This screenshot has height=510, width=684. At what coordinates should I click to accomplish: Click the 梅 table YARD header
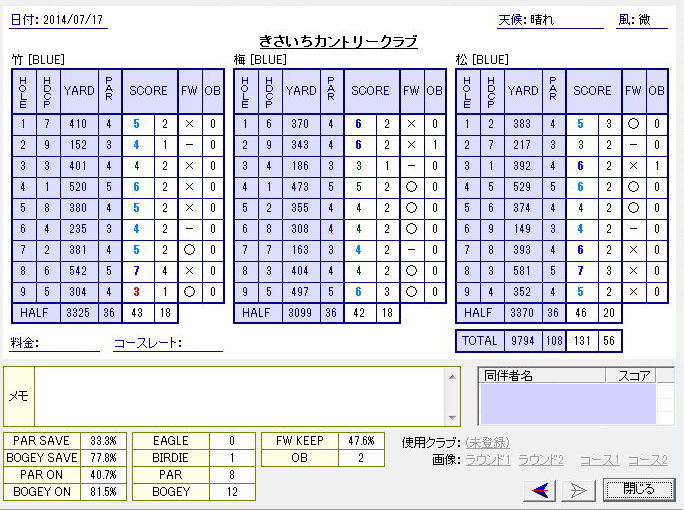pyautogui.click(x=301, y=91)
